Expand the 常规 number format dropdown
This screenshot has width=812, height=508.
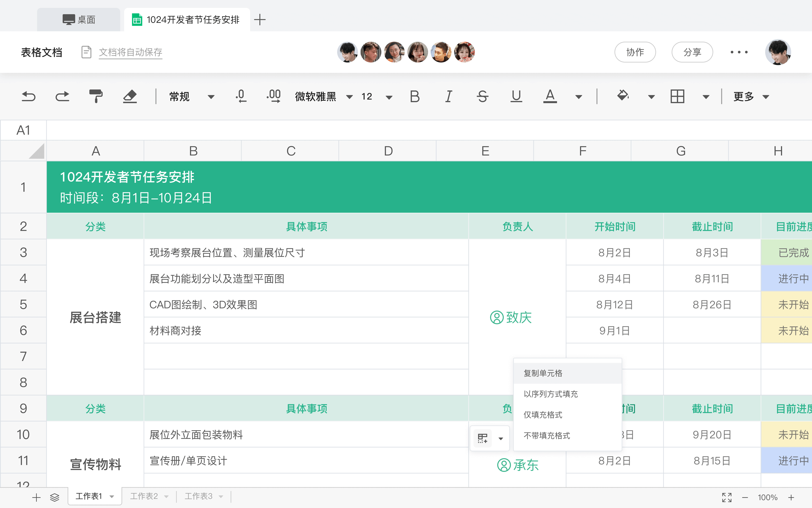point(211,97)
